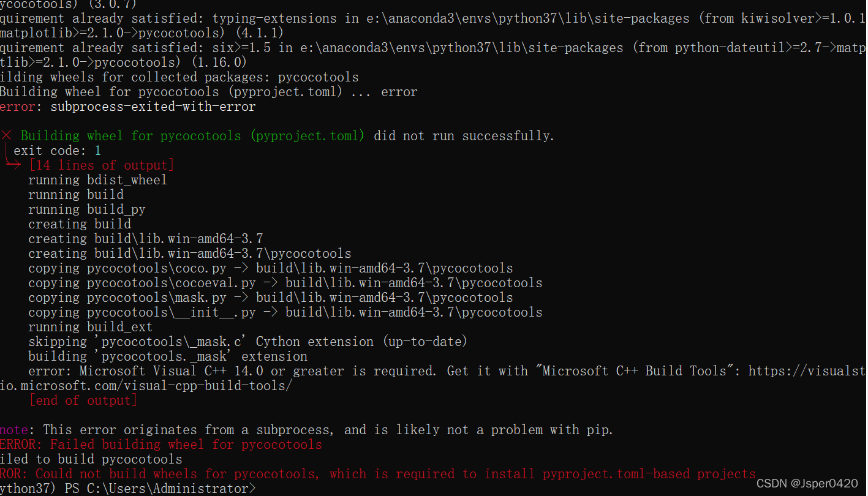Click the 'running build_ext' line
Image resolution: width=868 pixels, height=496 pixels.
point(90,327)
